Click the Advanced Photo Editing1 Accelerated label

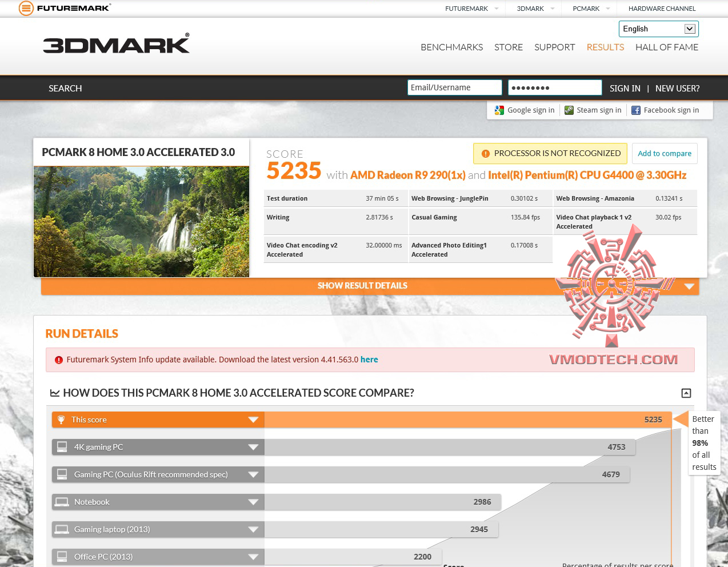449,250
